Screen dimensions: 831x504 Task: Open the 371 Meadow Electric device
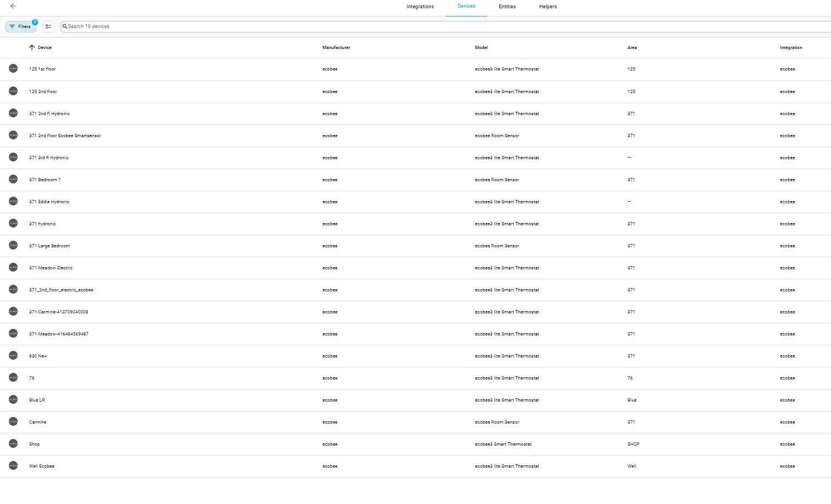pyautogui.click(x=51, y=268)
